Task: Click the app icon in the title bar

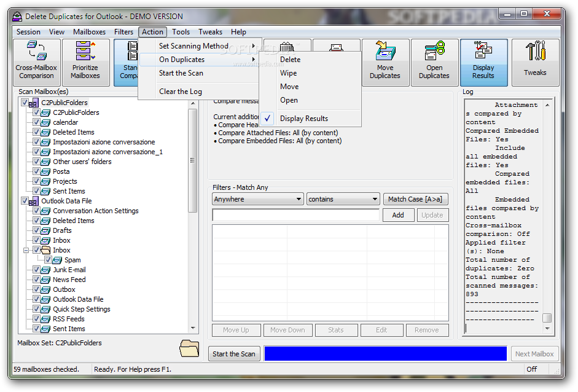Action: (17, 17)
